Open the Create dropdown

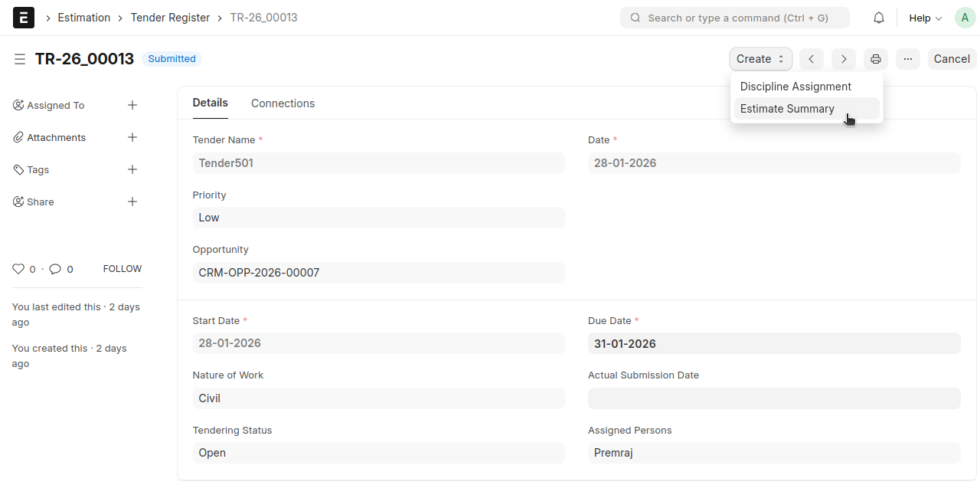pyautogui.click(x=759, y=58)
